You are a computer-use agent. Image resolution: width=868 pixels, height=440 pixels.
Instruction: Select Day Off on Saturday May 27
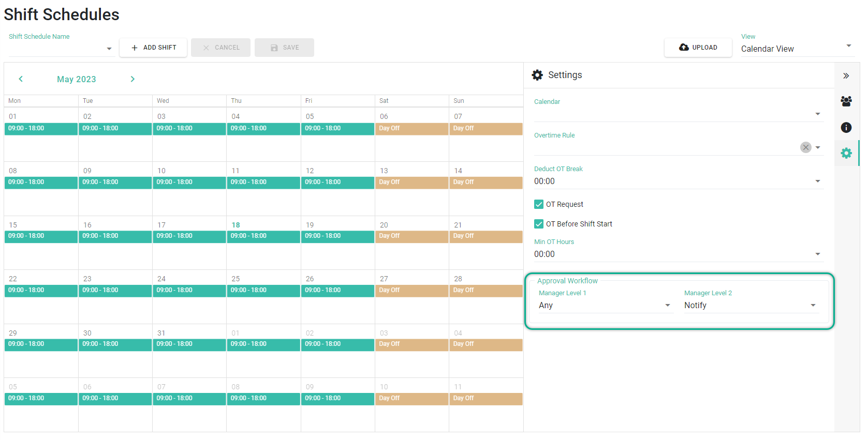click(x=411, y=291)
